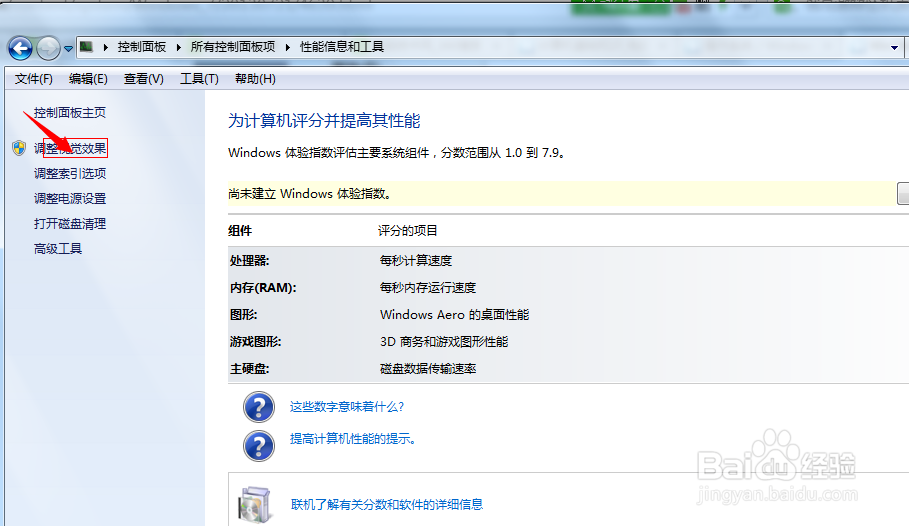
Task: Click 3D 商务和游戏图形性能 text
Action: click(444, 342)
